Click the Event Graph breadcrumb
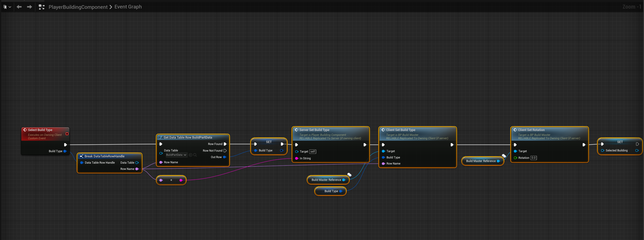This screenshot has width=644, height=240. (128, 7)
